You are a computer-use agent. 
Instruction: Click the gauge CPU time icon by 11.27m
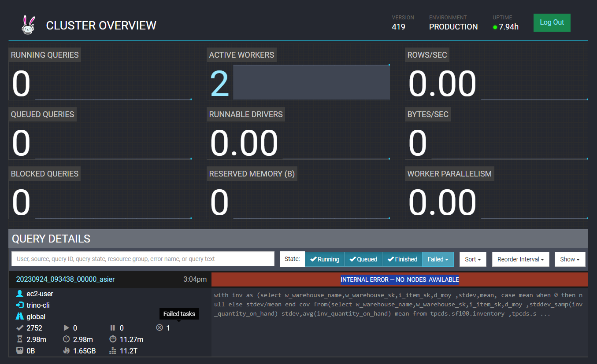point(112,339)
